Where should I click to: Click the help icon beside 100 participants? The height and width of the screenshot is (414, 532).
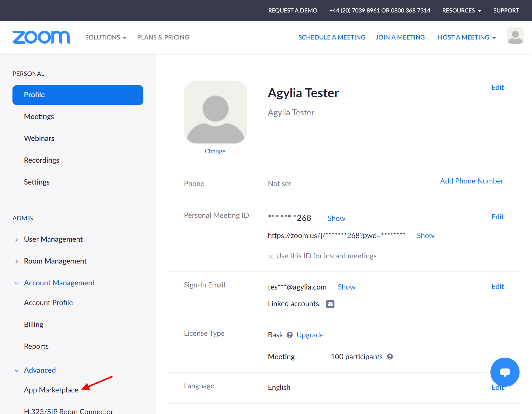(390, 357)
